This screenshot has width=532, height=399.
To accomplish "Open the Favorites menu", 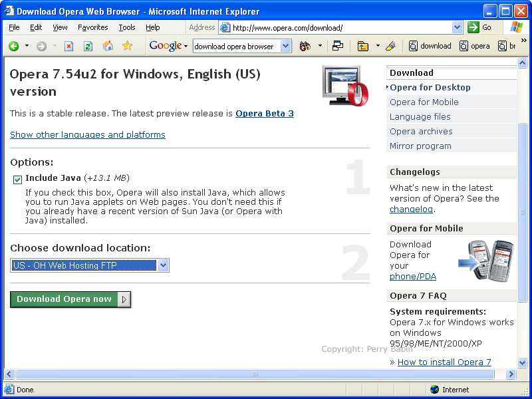I will click(x=92, y=27).
